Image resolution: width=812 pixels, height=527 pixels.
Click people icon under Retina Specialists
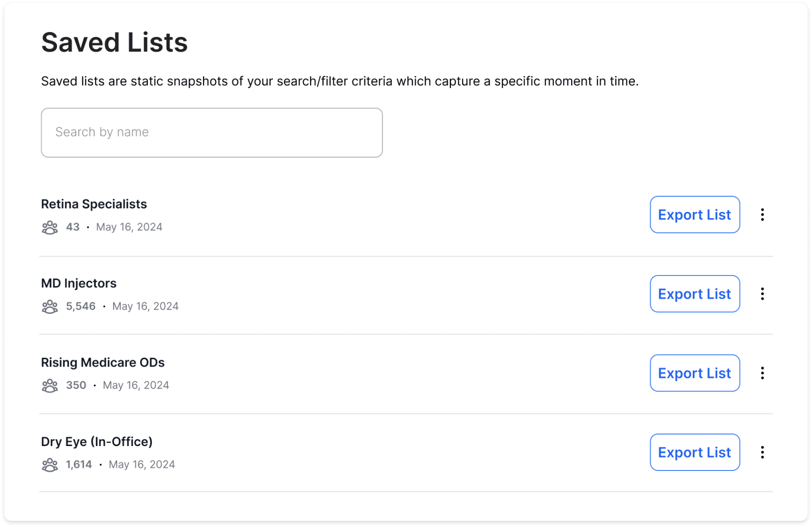pyautogui.click(x=50, y=227)
